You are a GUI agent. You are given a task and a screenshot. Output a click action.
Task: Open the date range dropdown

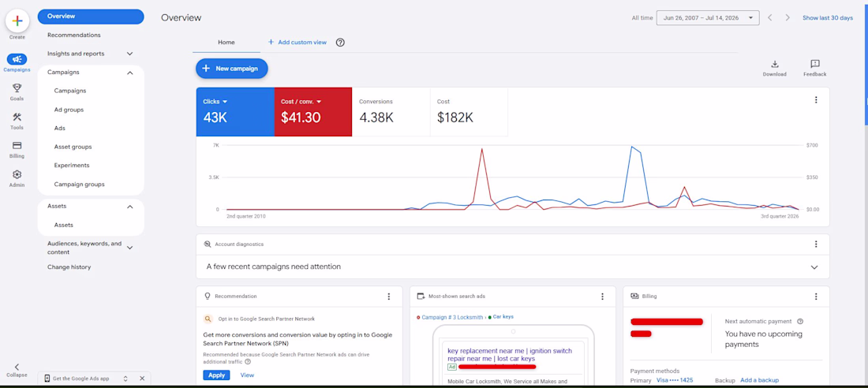pos(708,17)
